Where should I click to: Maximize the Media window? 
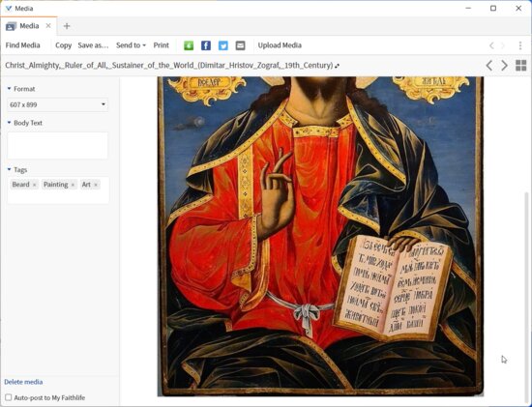pos(493,8)
